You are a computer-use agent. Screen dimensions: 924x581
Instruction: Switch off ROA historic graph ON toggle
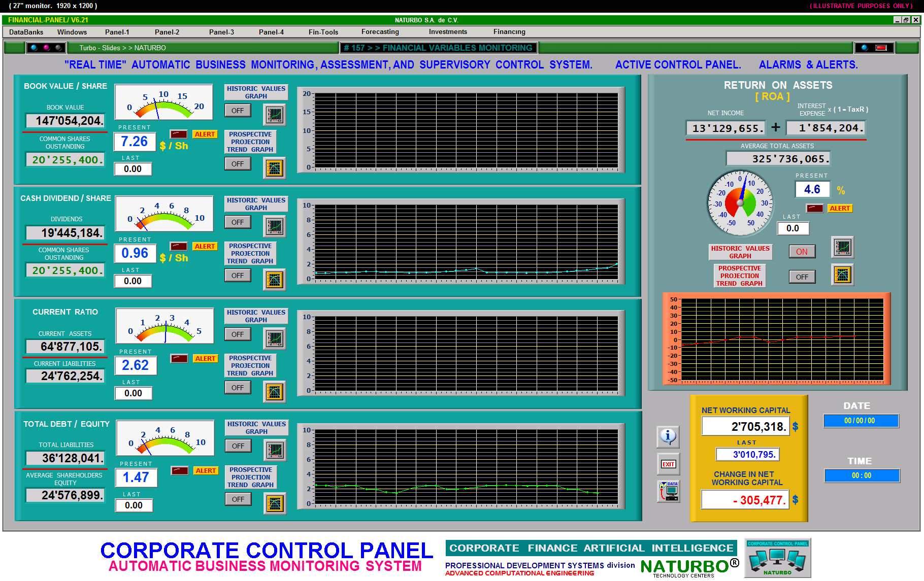pos(802,251)
